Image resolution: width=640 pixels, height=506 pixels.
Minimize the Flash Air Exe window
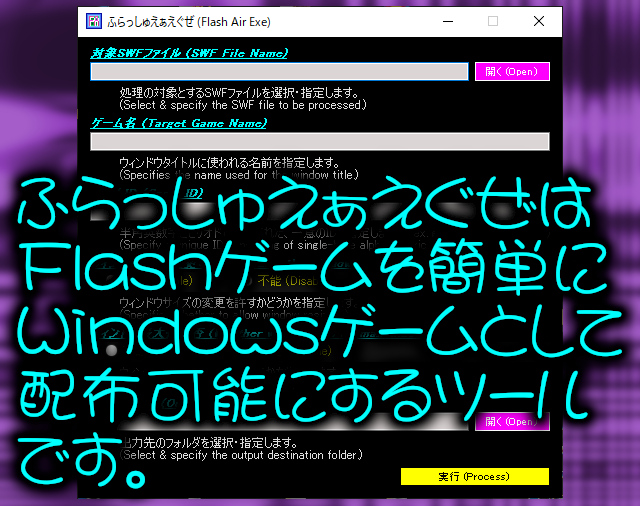448,21
